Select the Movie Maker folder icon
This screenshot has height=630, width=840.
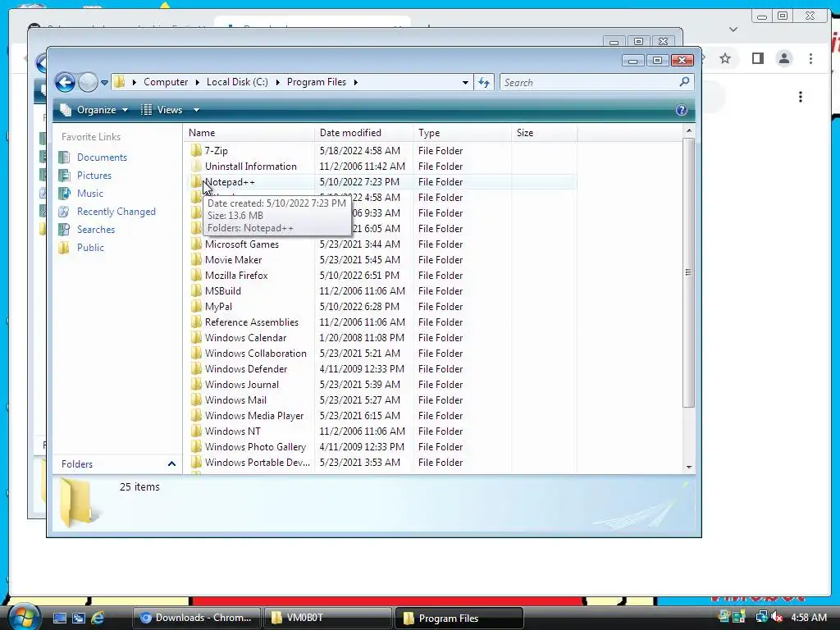[x=196, y=260]
